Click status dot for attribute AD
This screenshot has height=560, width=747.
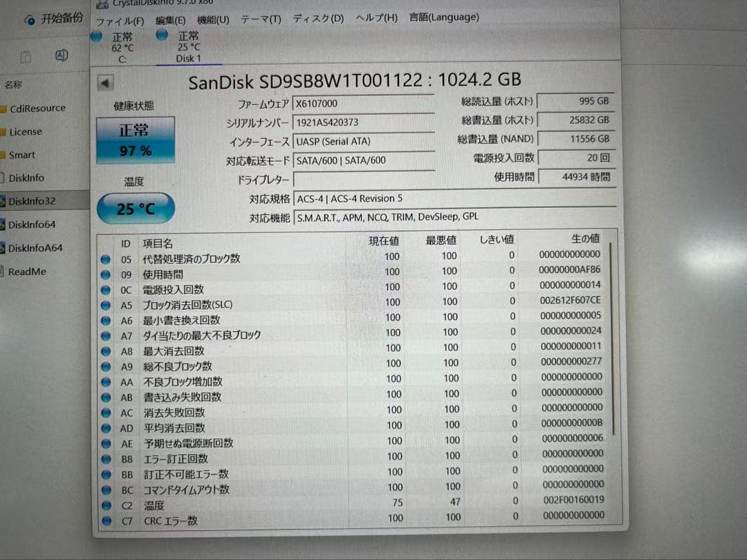point(106,428)
